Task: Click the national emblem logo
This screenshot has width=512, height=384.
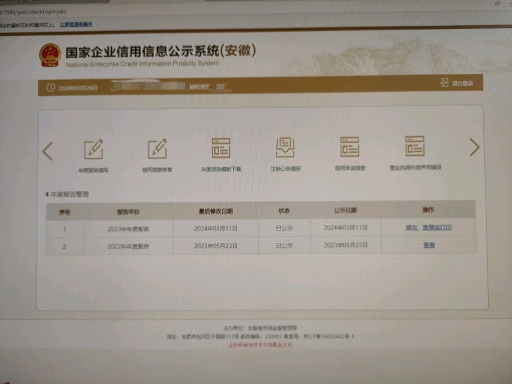Action: [x=50, y=55]
